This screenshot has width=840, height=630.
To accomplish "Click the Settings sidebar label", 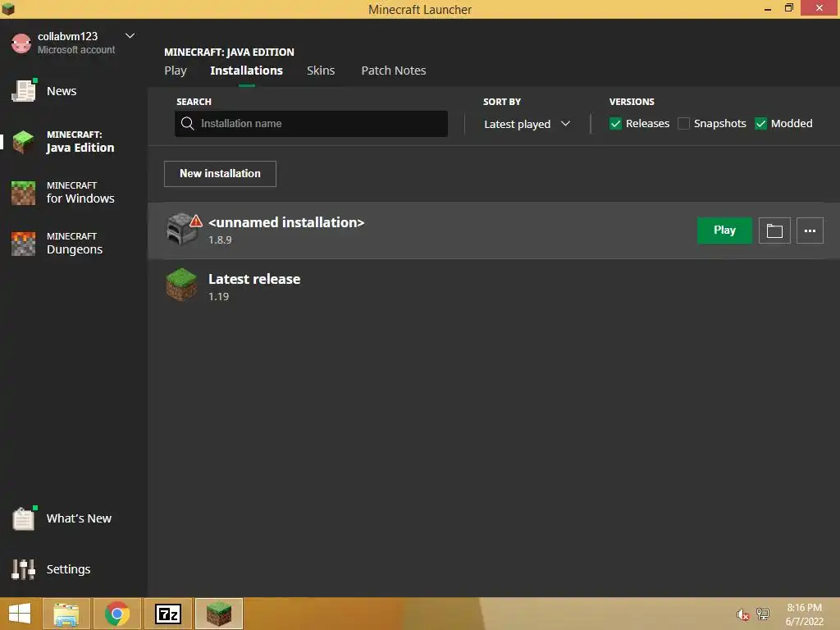I will point(69,569).
